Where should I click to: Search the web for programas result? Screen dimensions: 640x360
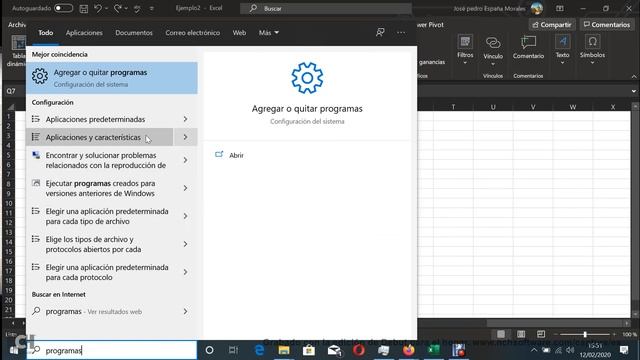pyautogui.click(x=100, y=311)
